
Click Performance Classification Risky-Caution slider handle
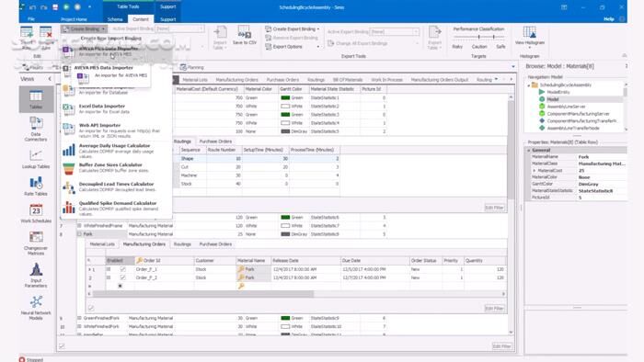pyautogui.click(x=479, y=37)
